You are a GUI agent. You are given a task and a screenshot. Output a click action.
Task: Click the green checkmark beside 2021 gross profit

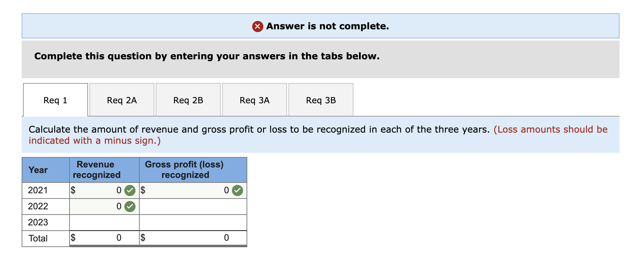click(x=237, y=190)
